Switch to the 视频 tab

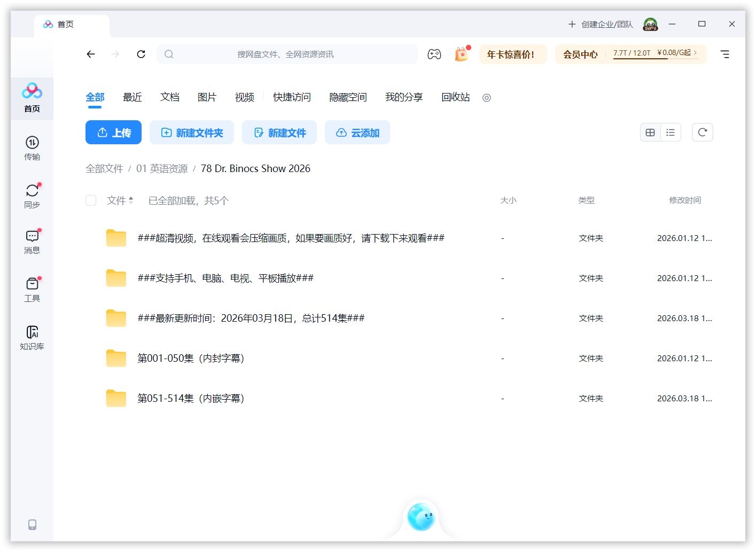(x=244, y=97)
